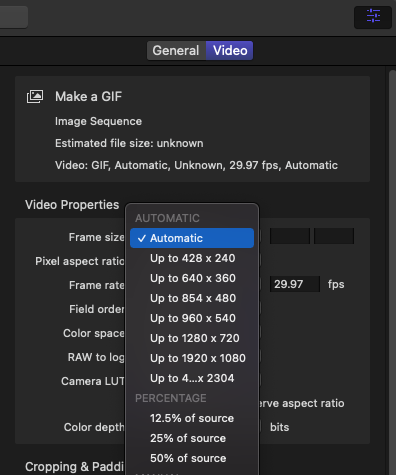Choose Up to 854 x 480
The image size is (396, 475).
pos(192,298)
